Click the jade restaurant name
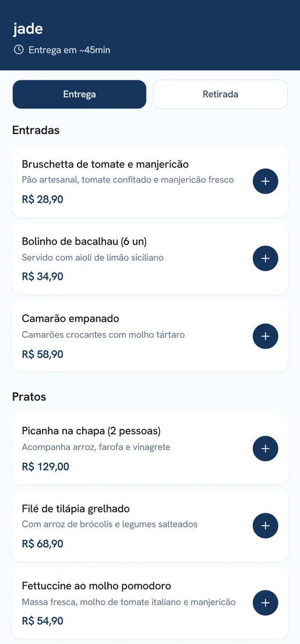 tap(28, 29)
